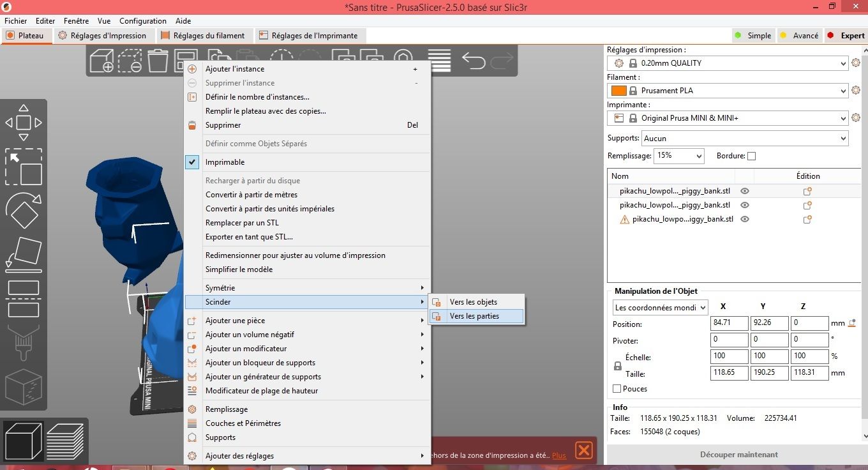868x470 pixels.
Task: Expand the Symétrie submenu
Action: (x=308, y=288)
